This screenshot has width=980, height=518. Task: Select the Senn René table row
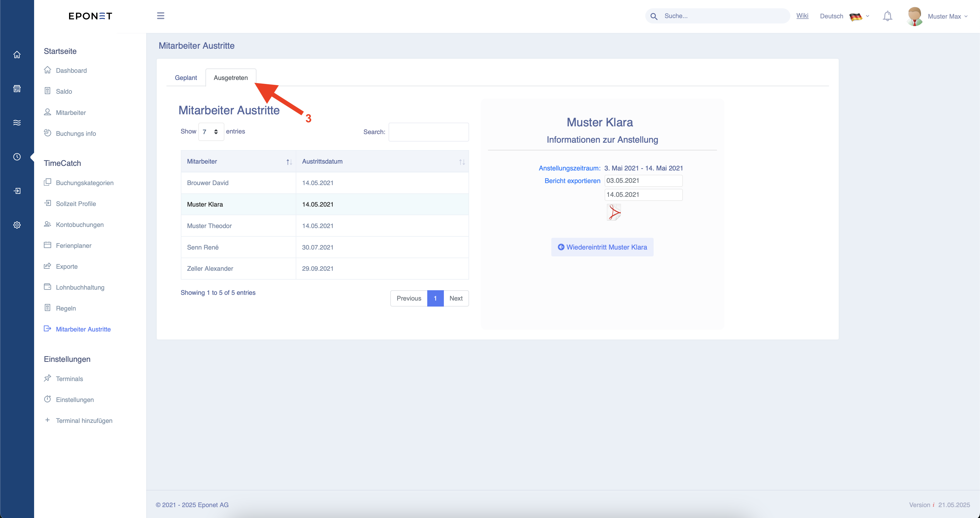point(324,247)
